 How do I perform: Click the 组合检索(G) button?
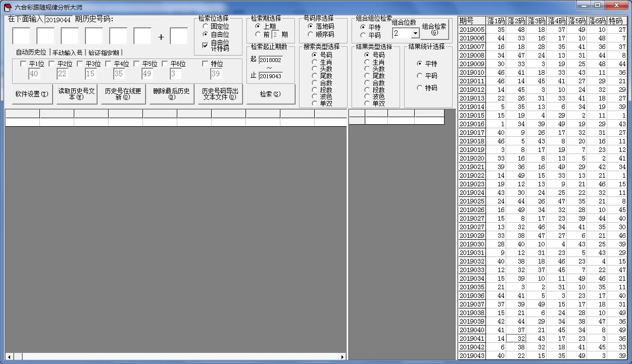coord(434,29)
